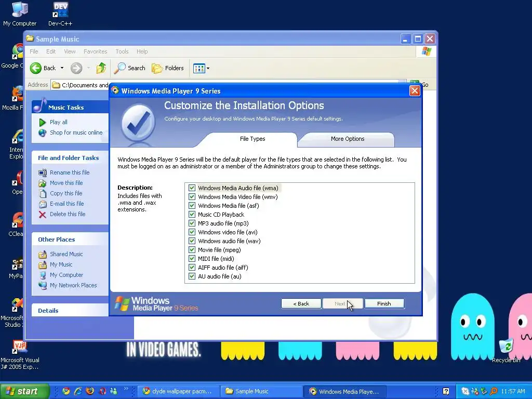
Task: Launch Internet Explorer from Quick Launch
Action: click(78, 391)
